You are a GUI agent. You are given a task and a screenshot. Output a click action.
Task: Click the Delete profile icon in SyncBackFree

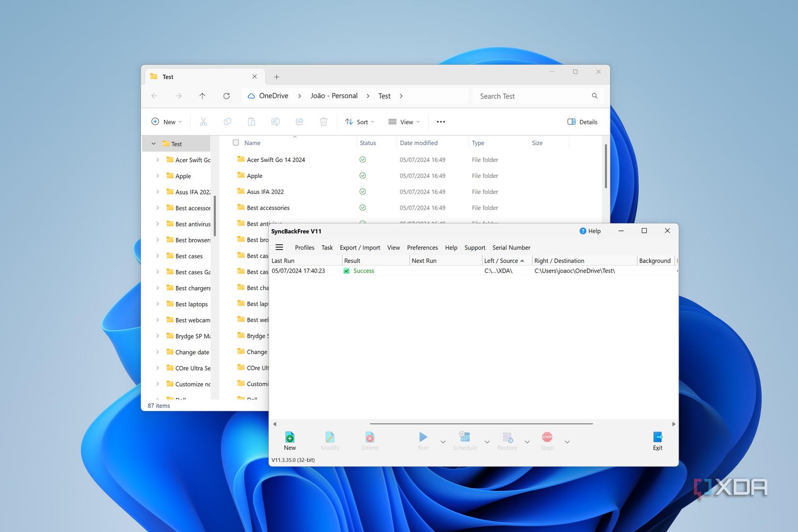(x=369, y=437)
